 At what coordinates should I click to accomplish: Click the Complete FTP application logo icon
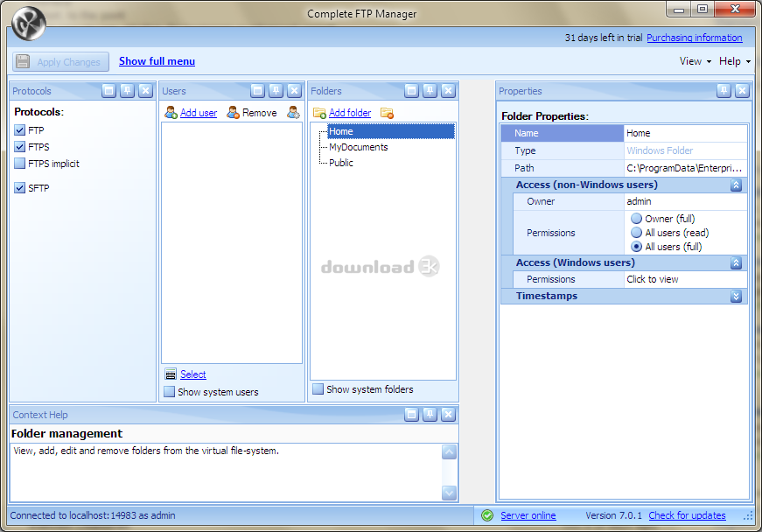tap(29, 24)
